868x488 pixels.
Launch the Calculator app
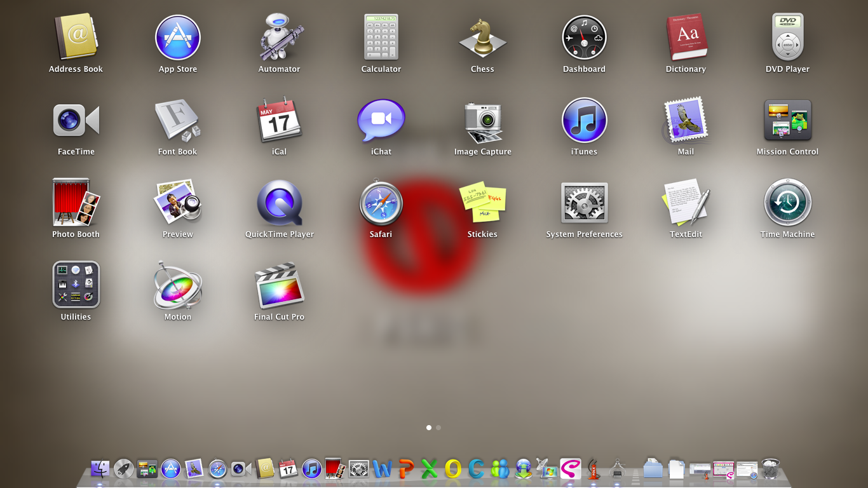pyautogui.click(x=381, y=38)
